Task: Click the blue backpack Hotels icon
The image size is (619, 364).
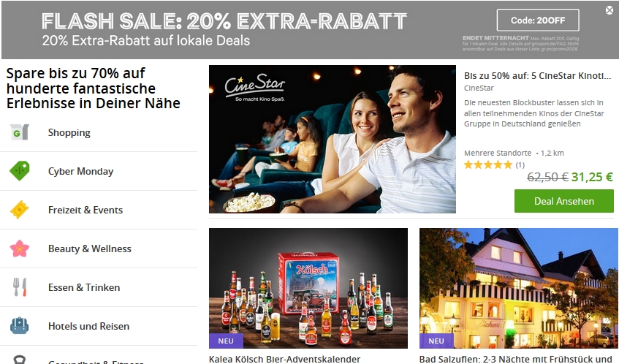Action: [19, 326]
